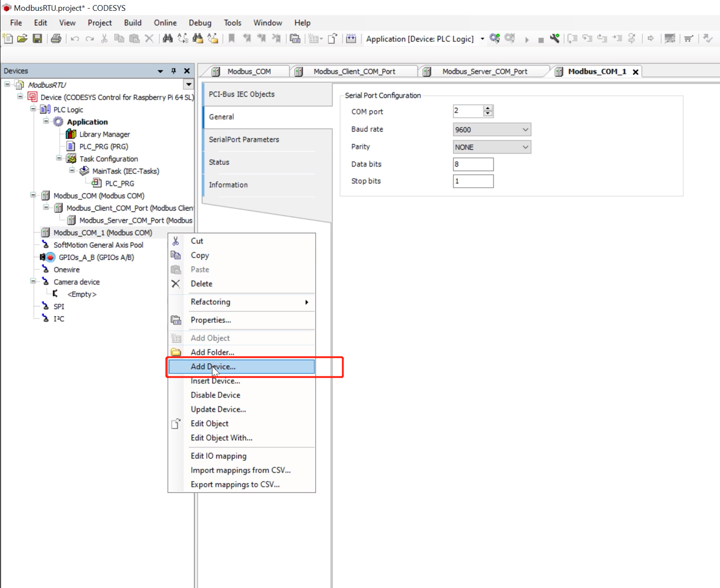This screenshot has width=720, height=588.
Task: Click the Toggle Bookmark icon
Action: 232,39
